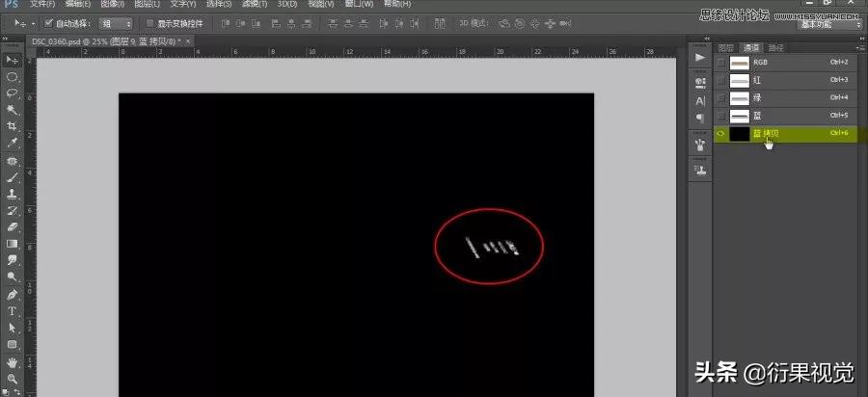Select the Horizontal Type tool
Screen dimensions: 868x397
coord(13,311)
